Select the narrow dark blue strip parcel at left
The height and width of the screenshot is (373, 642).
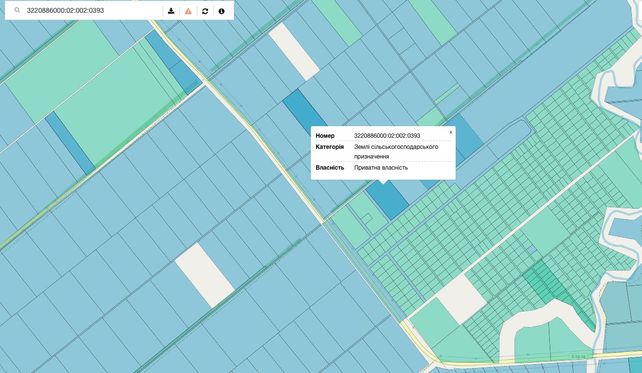tap(70, 143)
